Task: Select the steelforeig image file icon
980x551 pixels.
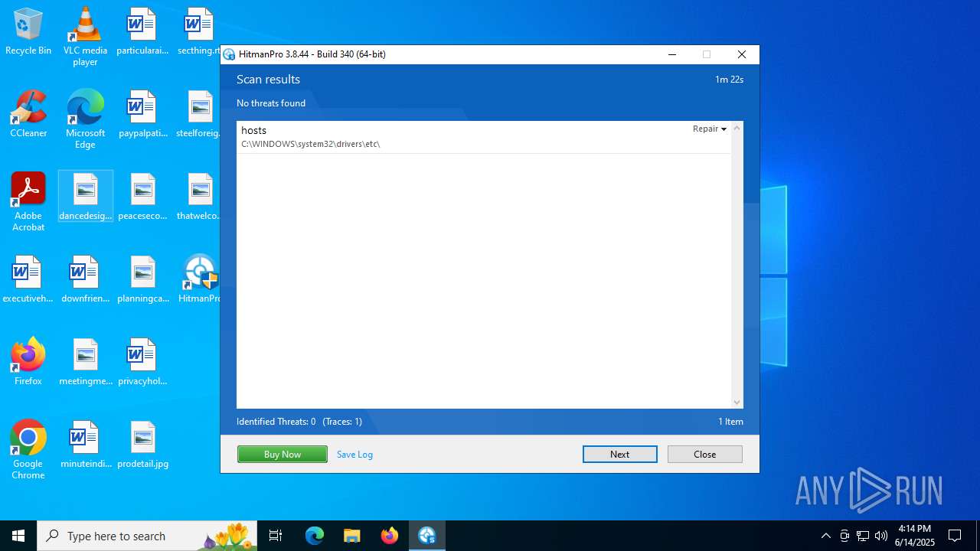Action: pyautogui.click(x=199, y=115)
